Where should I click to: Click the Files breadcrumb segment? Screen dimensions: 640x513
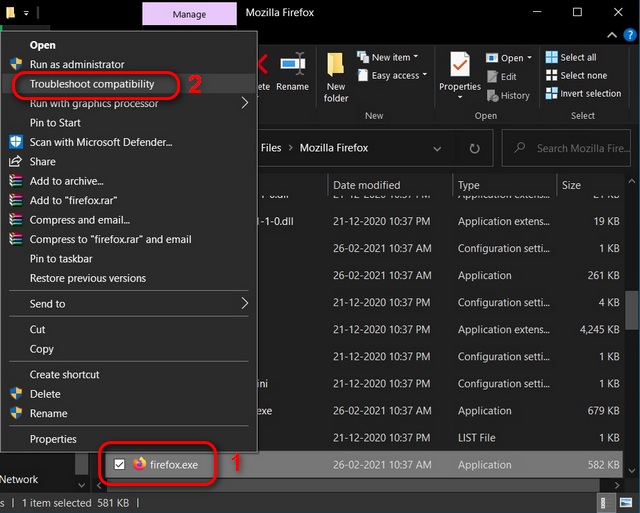click(271, 148)
